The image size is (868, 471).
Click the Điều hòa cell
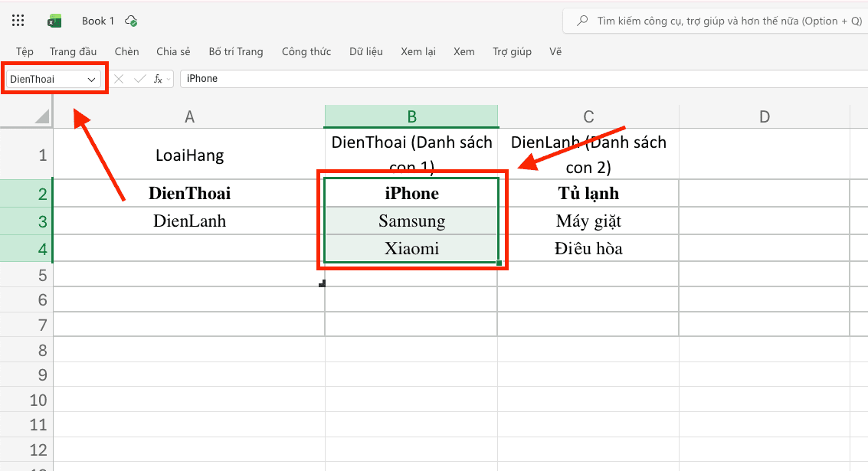[x=588, y=248]
